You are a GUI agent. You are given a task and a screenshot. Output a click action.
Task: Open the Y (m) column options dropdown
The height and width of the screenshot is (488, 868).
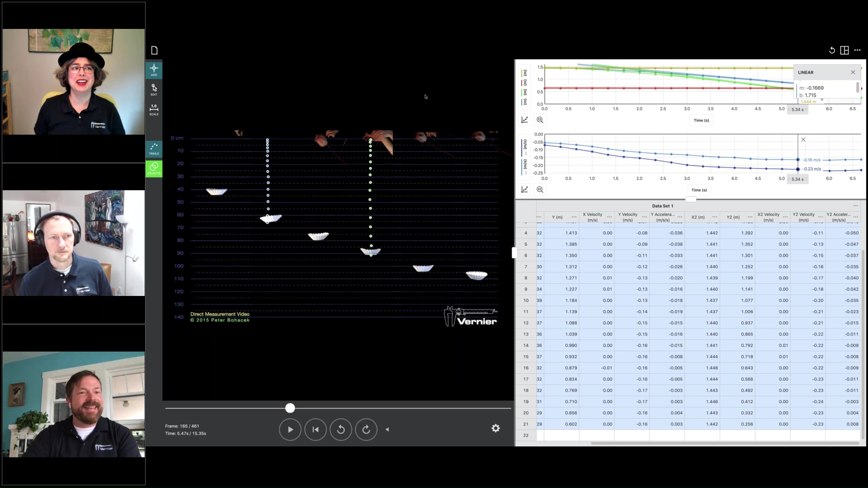pyautogui.click(x=574, y=217)
